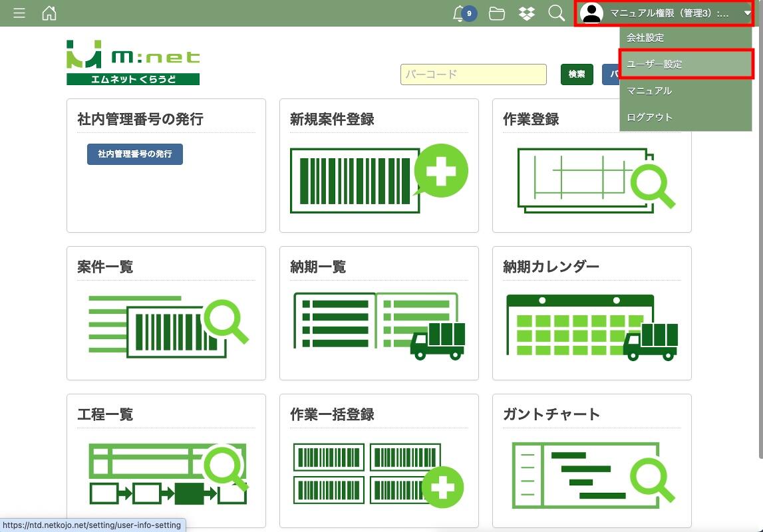The width and height of the screenshot is (763, 532).
Task: Choose マニュアル in user menu
Action: [649, 91]
